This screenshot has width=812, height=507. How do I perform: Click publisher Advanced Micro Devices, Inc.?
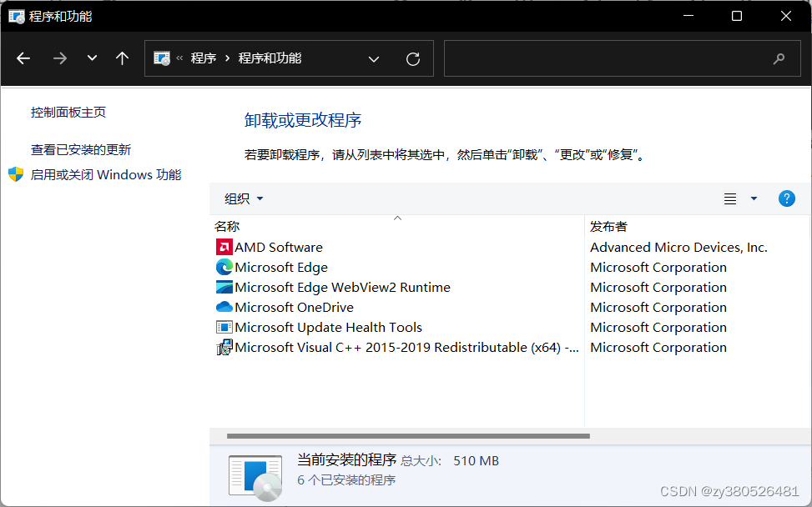(678, 248)
